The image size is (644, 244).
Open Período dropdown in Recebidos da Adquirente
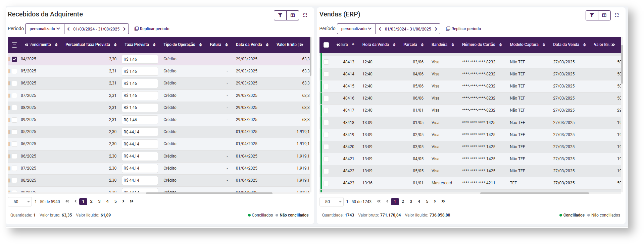[x=45, y=29]
